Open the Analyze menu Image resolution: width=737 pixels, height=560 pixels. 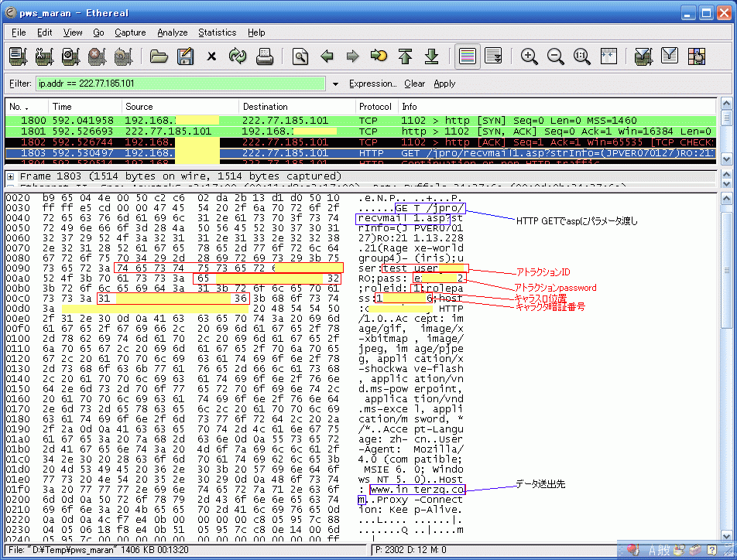173,32
